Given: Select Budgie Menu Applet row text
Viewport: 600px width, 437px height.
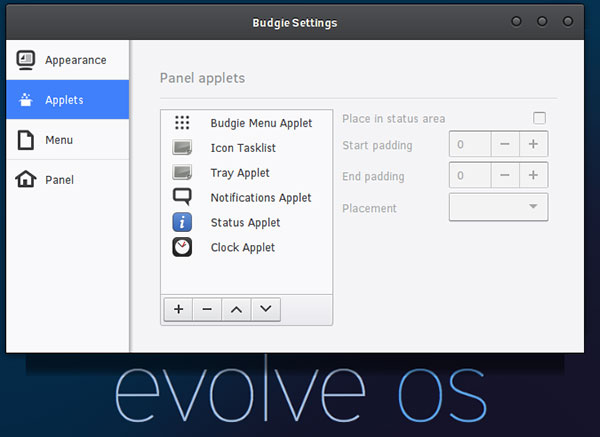Looking at the screenshot, I should pos(261,123).
